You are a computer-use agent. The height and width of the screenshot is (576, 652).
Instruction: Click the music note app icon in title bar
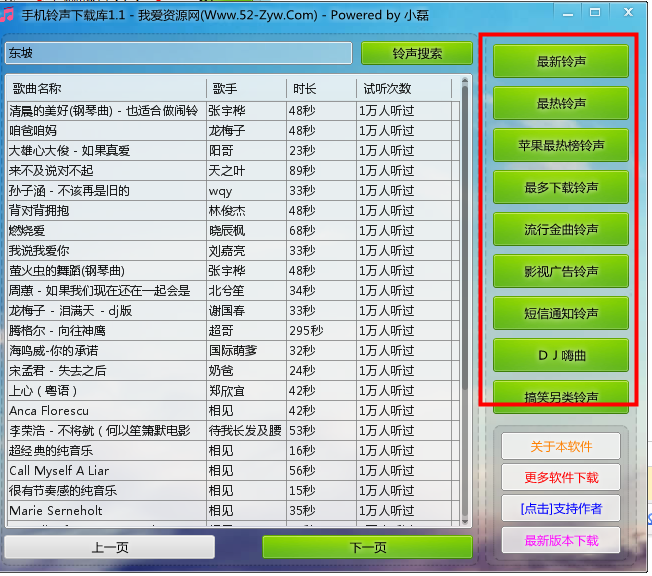click(9, 14)
